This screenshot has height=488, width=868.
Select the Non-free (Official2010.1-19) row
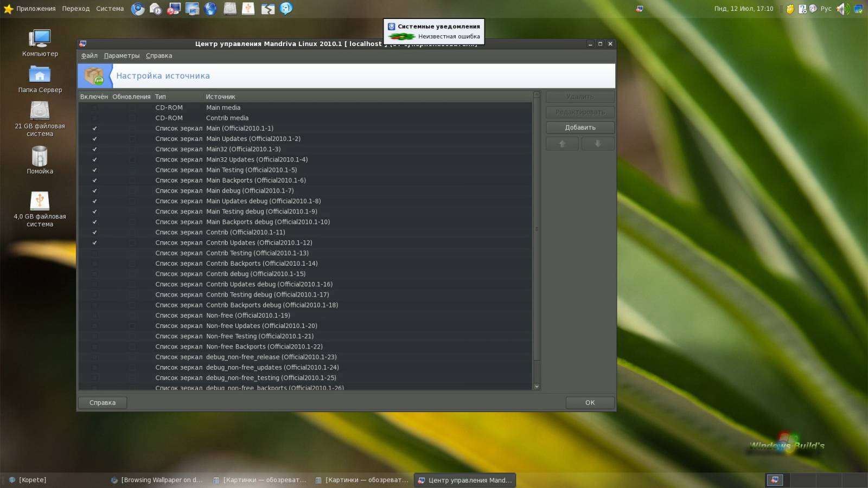point(305,316)
